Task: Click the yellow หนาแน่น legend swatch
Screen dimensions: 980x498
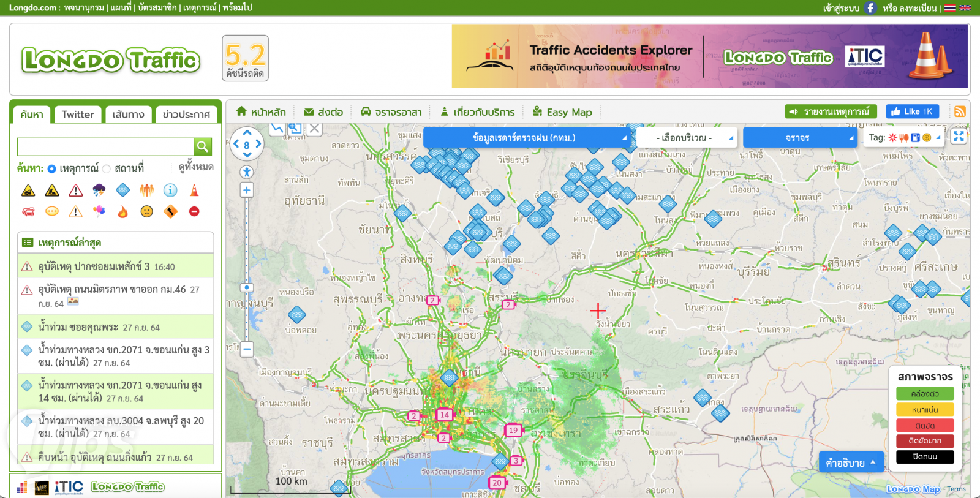Action: point(925,410)
